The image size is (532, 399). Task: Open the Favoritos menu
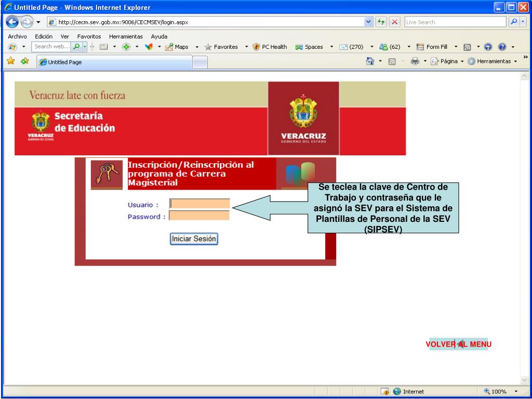[89, 36]
